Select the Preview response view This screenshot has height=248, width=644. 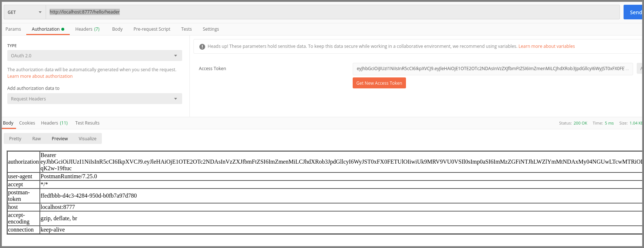pyautogui.click(x=60, y=139)
